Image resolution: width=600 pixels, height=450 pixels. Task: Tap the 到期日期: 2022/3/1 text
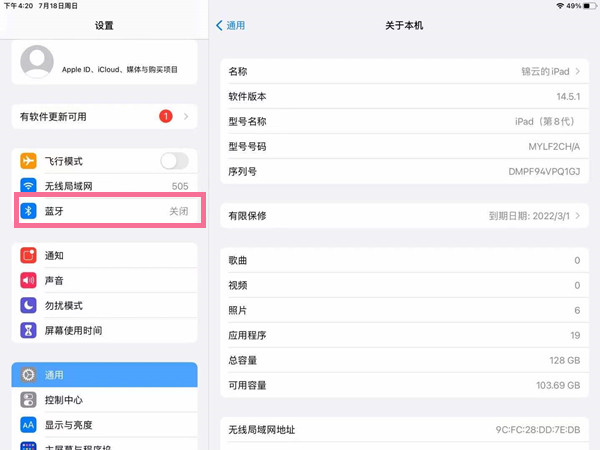tap(529, 216)
